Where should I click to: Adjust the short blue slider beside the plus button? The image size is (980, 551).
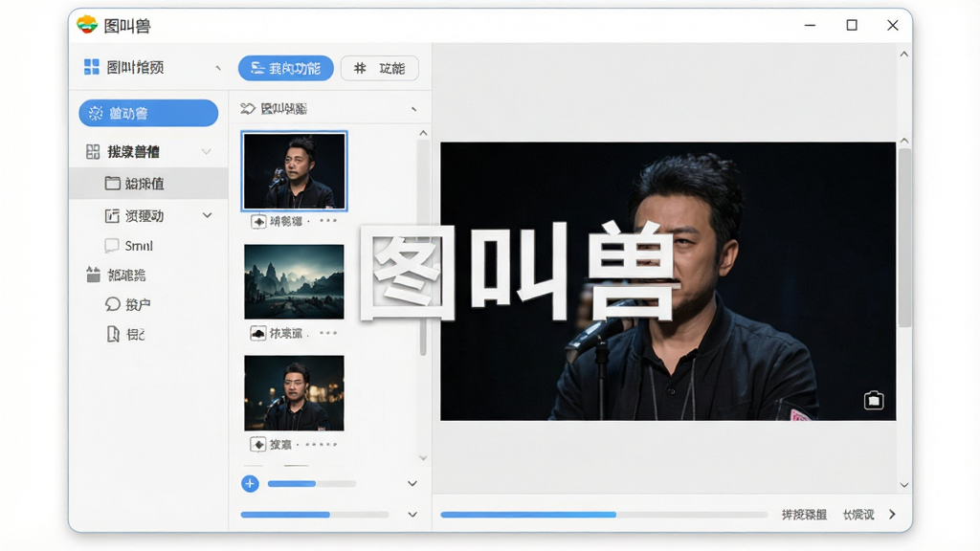[312, 483]
